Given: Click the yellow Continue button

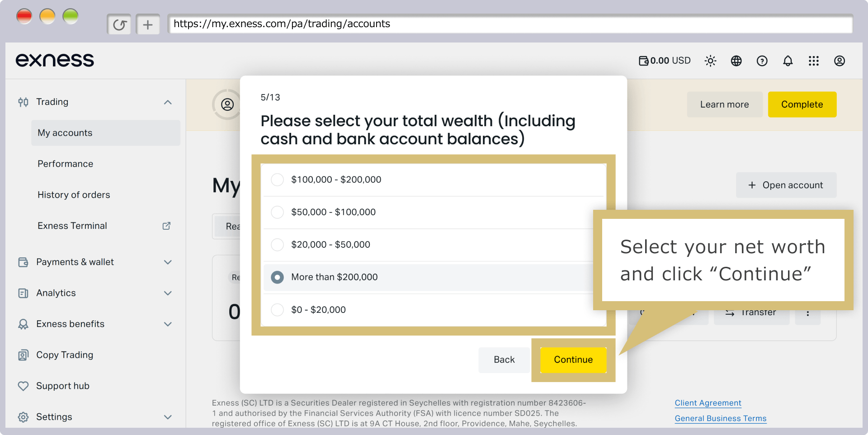Looking at the screenshot, I should click(573, 359).
